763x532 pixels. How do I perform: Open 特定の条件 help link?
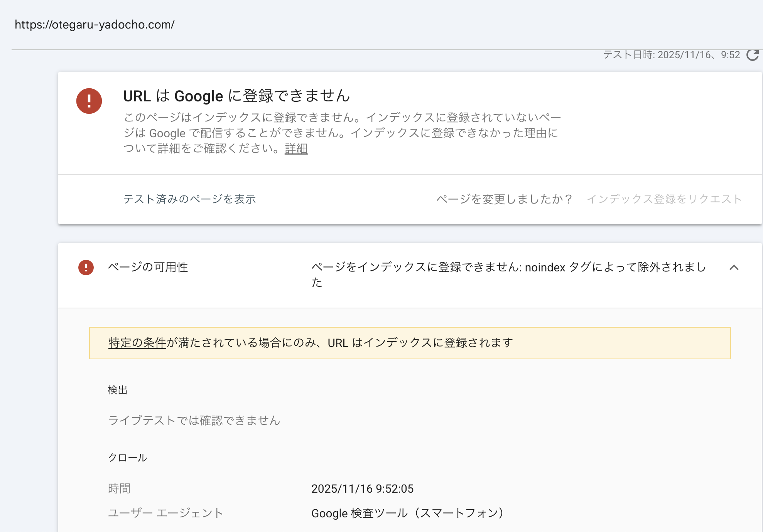pyautogui.click(x=137, y=343)
